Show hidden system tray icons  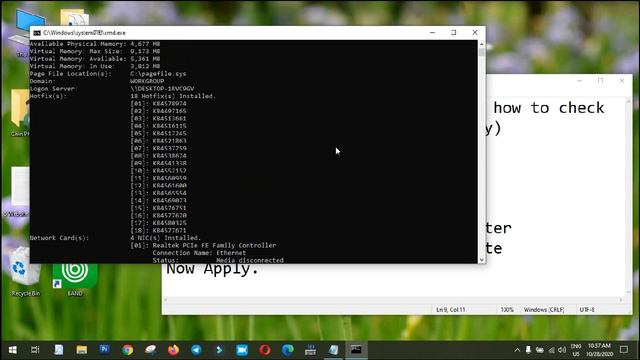[517, 350]
